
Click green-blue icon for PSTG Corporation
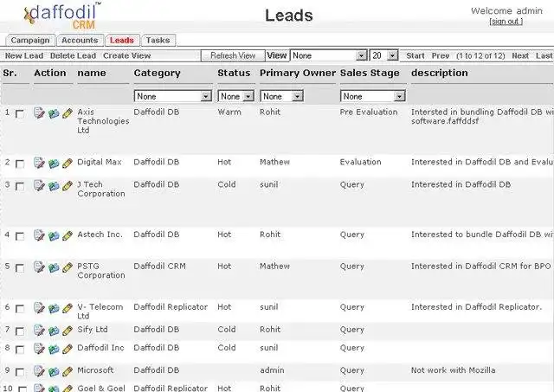click(54, 267)
